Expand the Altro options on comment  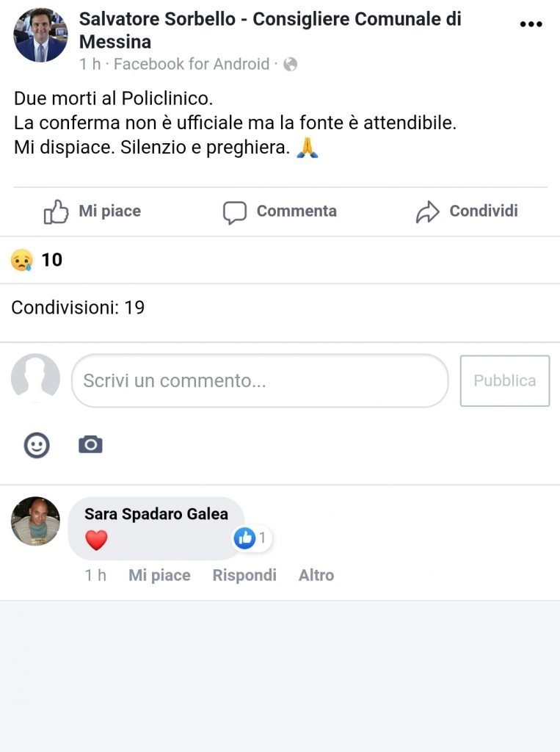(x=316, y=575)
